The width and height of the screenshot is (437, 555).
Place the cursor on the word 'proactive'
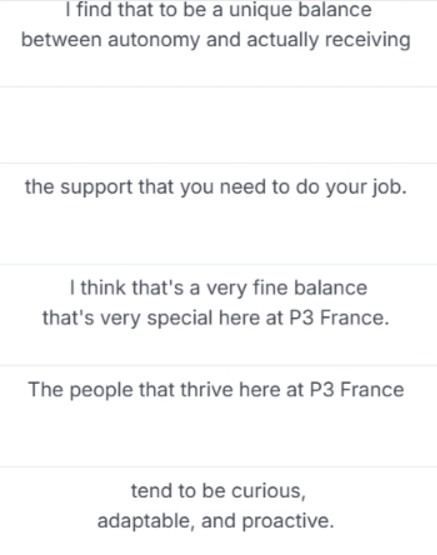tap(286, 522)
